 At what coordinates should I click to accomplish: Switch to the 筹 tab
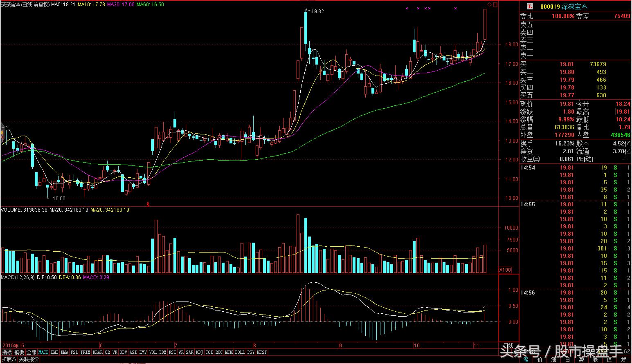[x=624, y=360]
